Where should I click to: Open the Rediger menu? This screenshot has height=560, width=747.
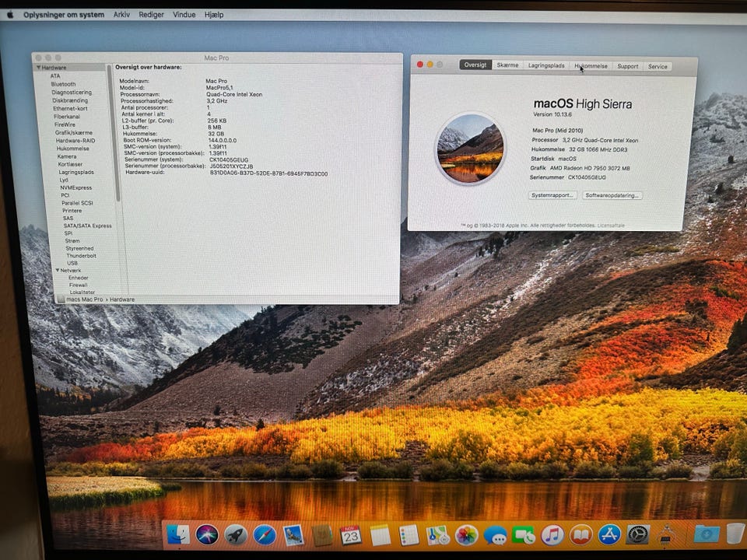click(x=152, y=14)
